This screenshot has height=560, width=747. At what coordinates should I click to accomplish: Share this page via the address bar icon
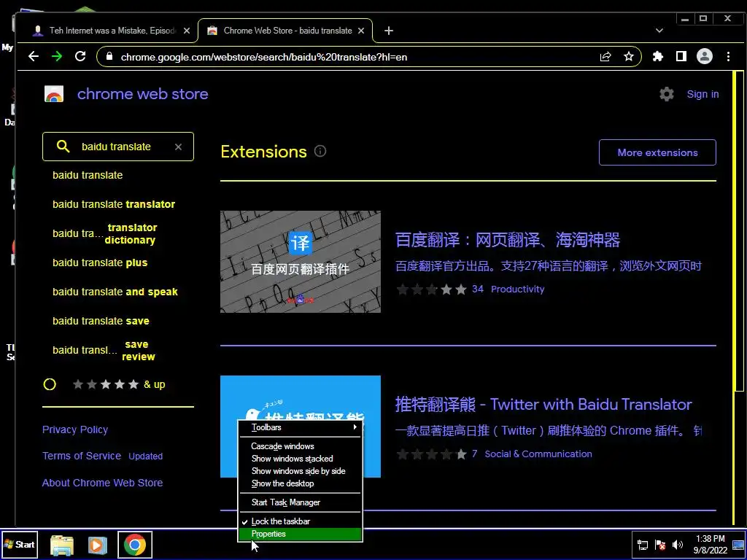pos(605,57)
